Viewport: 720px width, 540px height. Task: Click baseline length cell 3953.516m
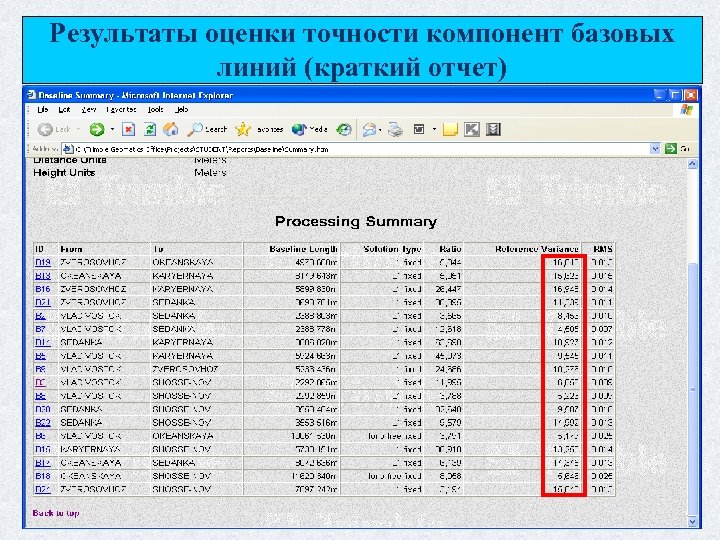tap(315, 422)
